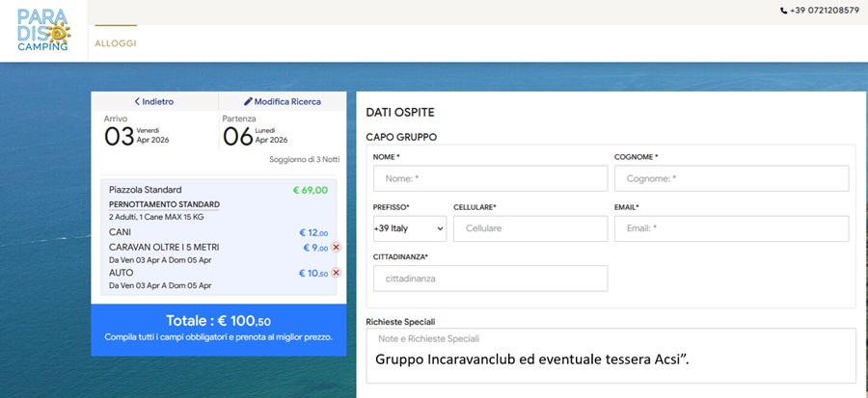Focus the Cognome input field

731,178
